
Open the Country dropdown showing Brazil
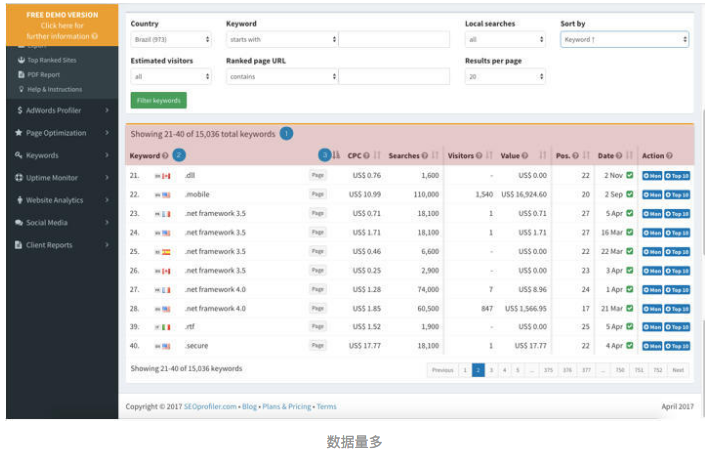coord(171,40)
